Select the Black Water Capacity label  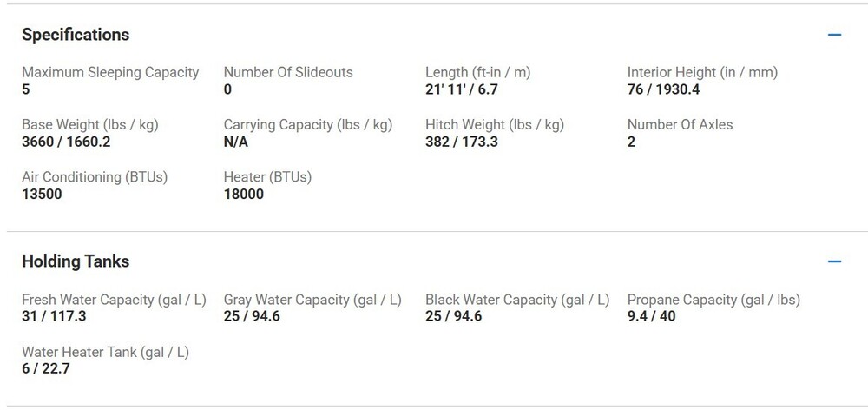[517, 301]
